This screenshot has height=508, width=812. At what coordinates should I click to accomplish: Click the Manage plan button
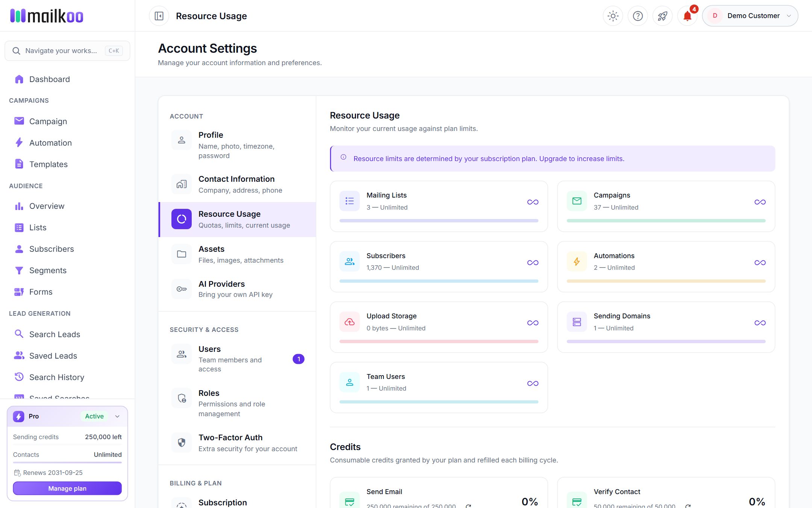click(x=67, y=488)
